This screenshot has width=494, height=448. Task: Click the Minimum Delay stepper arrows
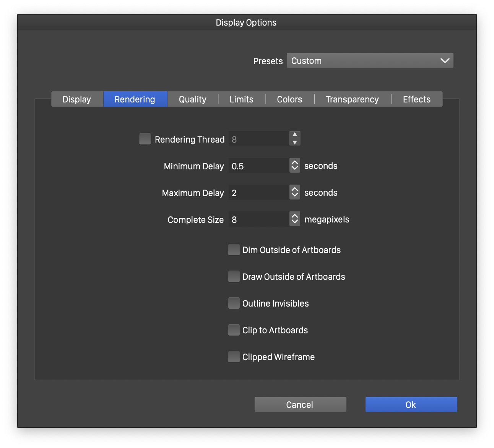click(295, 166)
